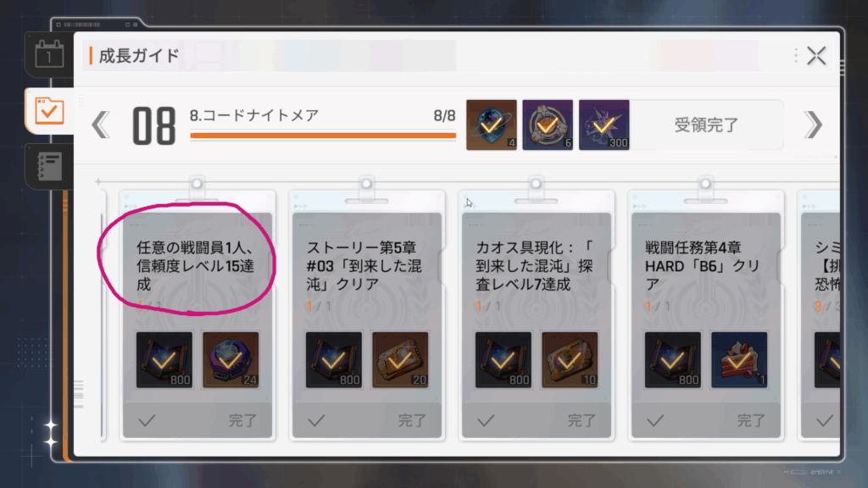The image size is (868, 488).
Task: Click completed checkmark on カオス具現化 card
Action: [486, 420]
